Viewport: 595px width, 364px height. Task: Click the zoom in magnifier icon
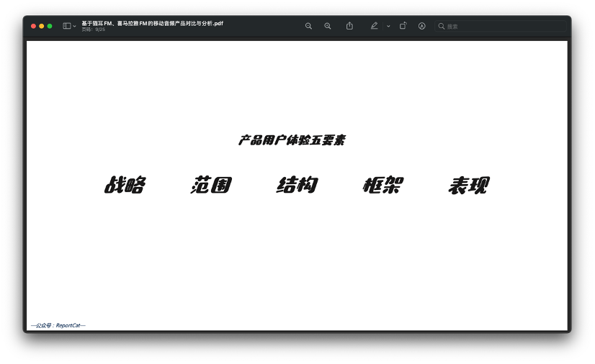click(x=328, y=26)
